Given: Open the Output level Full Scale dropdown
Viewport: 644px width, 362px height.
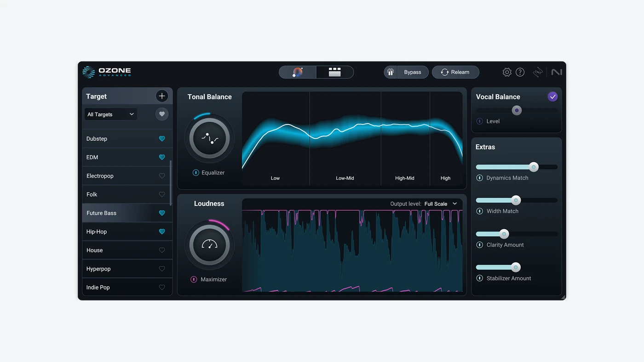Looking at the screenshot, I should [x=441, y=204].
